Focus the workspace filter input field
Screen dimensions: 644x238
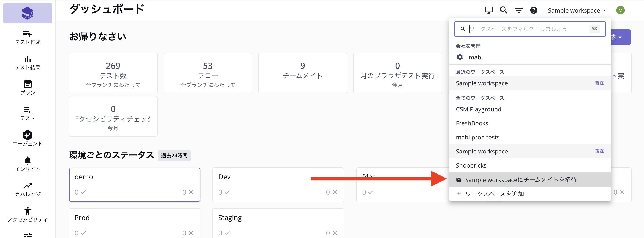click(530, 29)
